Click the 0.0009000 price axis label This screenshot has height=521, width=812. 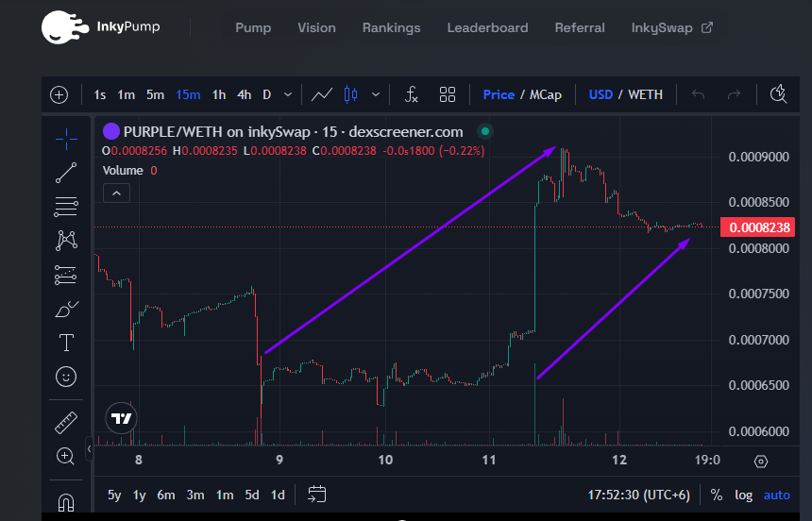(x=759, y=157)
